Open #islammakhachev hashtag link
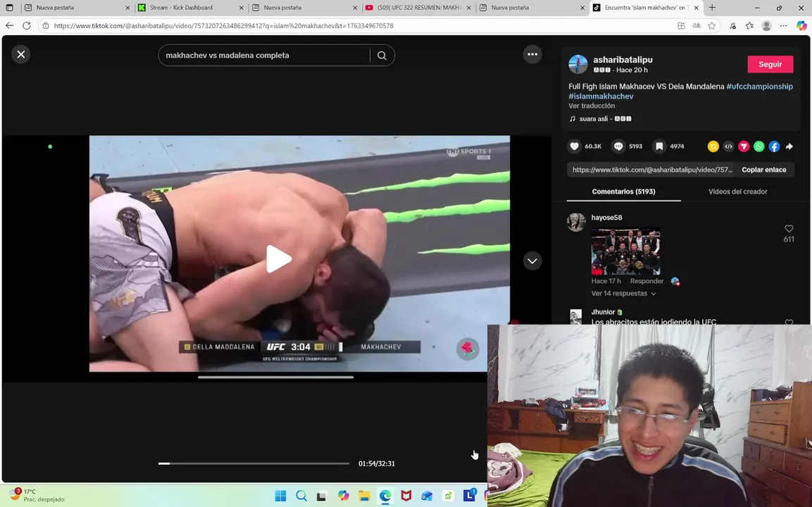Image resolution: width=812 pixels, height=507 pixels. coord(601,96)
